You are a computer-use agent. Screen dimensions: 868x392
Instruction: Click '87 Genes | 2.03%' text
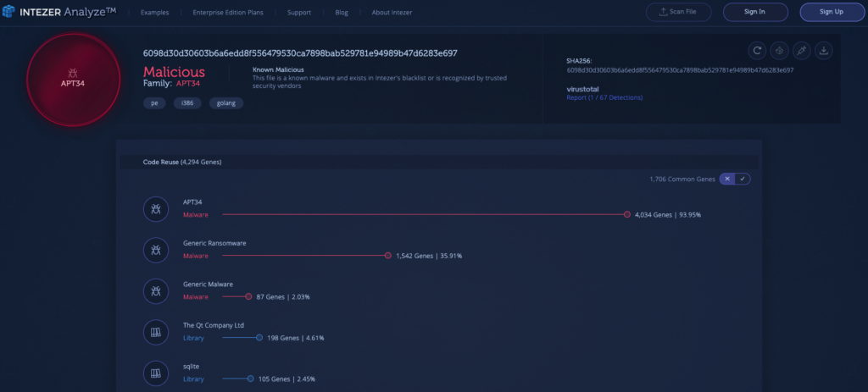click(x=283, y=297)
